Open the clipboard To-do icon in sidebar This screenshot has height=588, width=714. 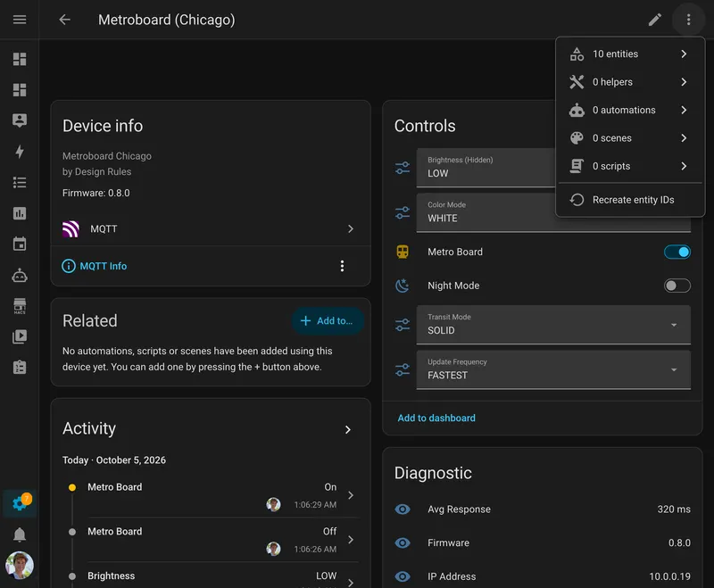pyautogui.click(x=19, y=367)
